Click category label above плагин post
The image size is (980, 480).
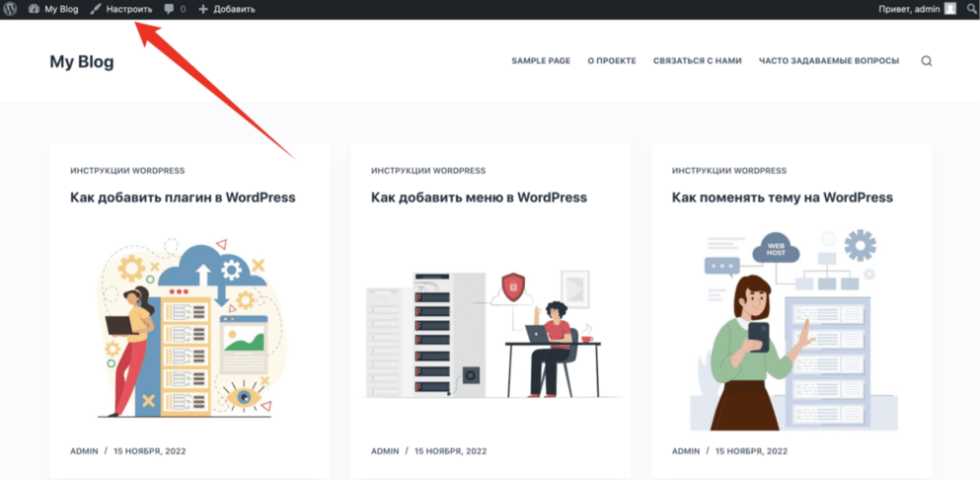(127, 171)
